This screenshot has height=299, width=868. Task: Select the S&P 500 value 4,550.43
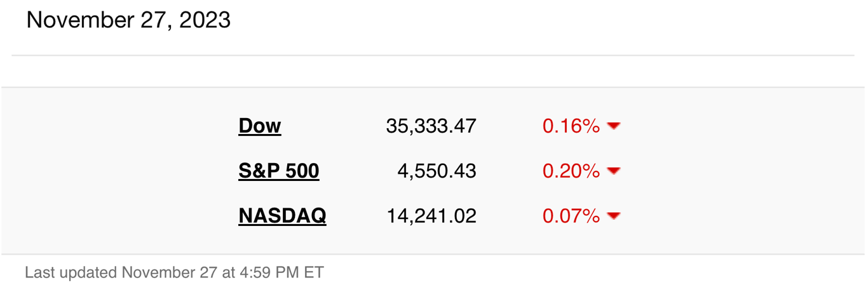pyautogui.click(x=437, y=171)
